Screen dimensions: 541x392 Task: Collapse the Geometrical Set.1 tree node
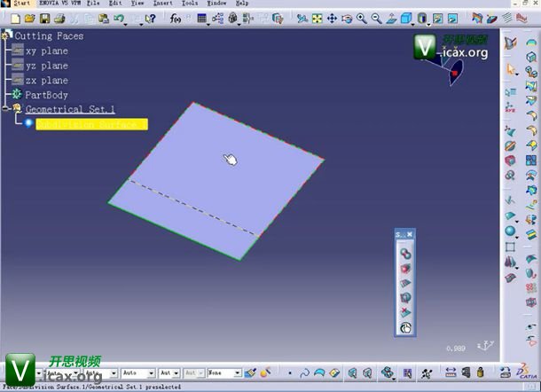pyautogui.click(x=5, y=109)
